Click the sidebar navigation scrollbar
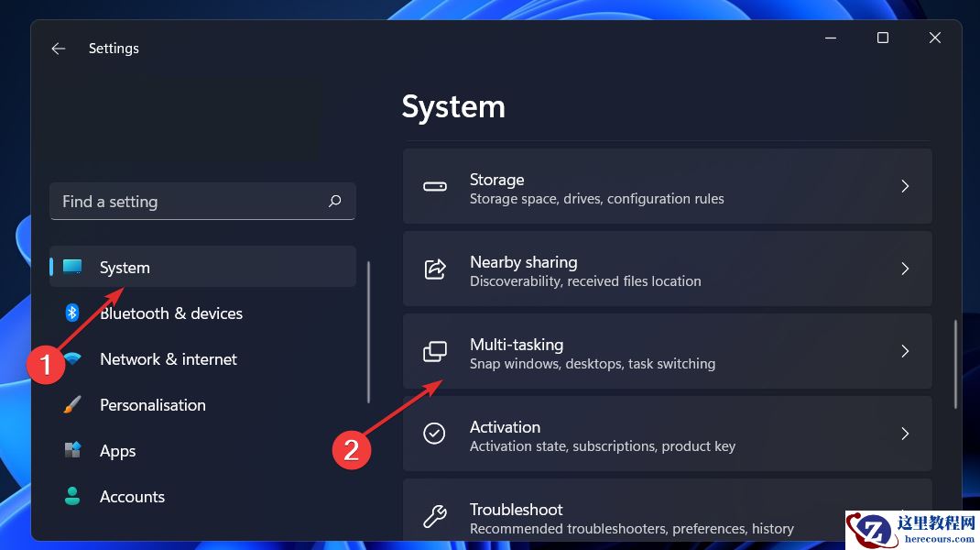This screenshot has height=550, width=980. click(368, 332)
